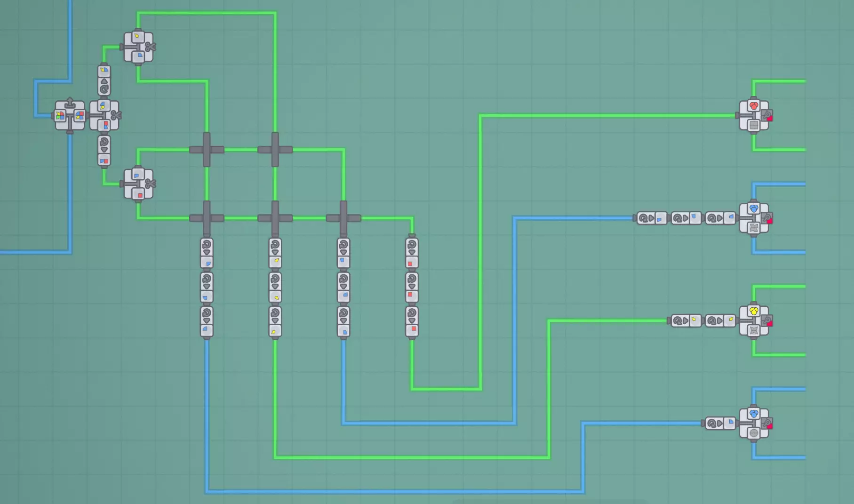Select the building with multicolor shapes and up arrow
This screenshot has width=854, height=504.
70,115
